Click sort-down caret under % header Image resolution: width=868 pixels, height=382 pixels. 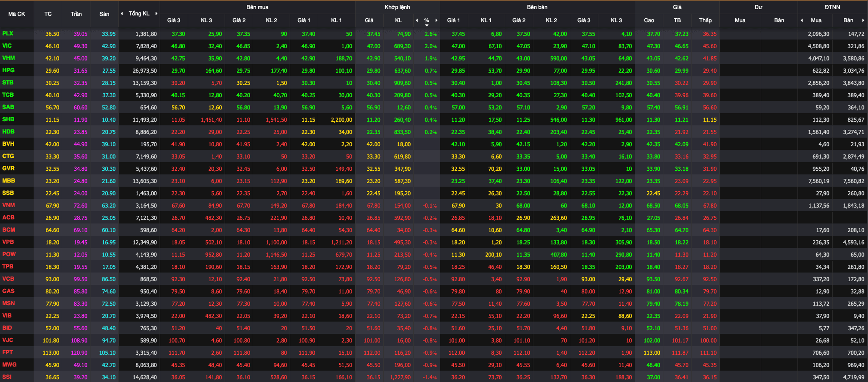click(427, 25)
